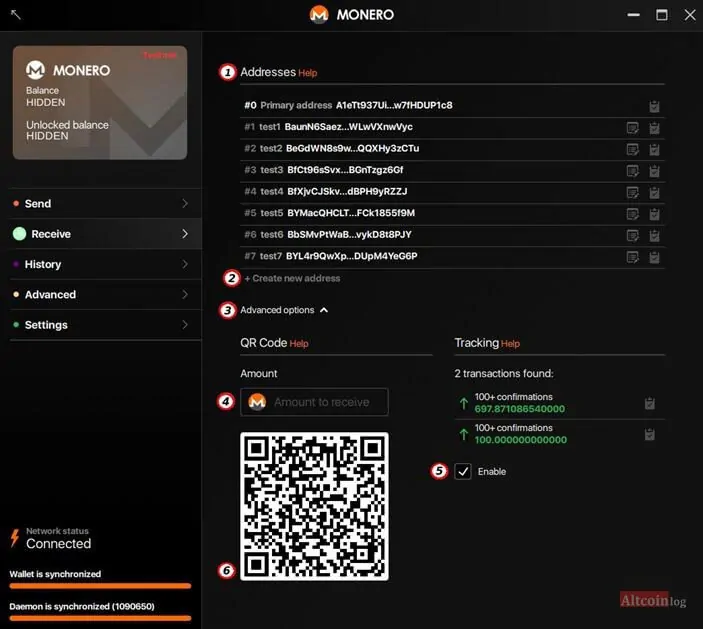
Task: Copy the test1 address to clipboard
Action: pyautogui.click(x=654, y=128)
